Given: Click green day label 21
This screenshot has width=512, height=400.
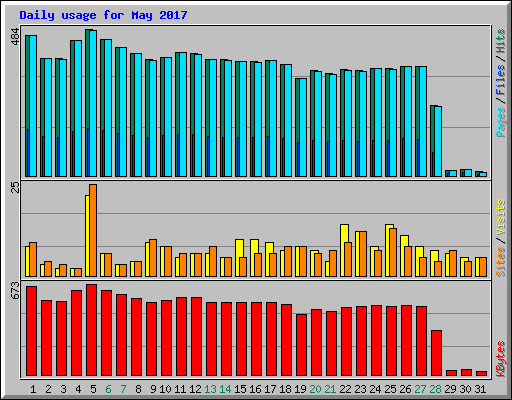Looking at the screenshot, I should pos(330,389).
